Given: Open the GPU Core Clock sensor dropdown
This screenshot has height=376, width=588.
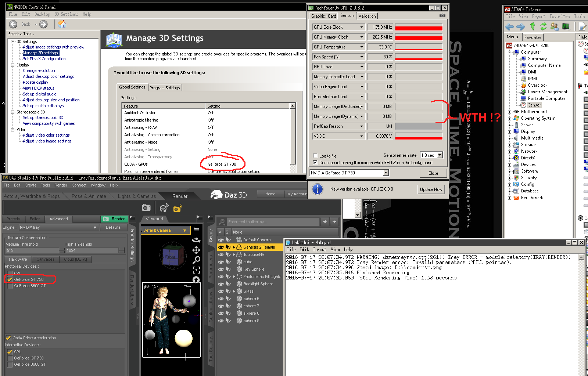Looking at the screenshot, I should click(362, 27).
